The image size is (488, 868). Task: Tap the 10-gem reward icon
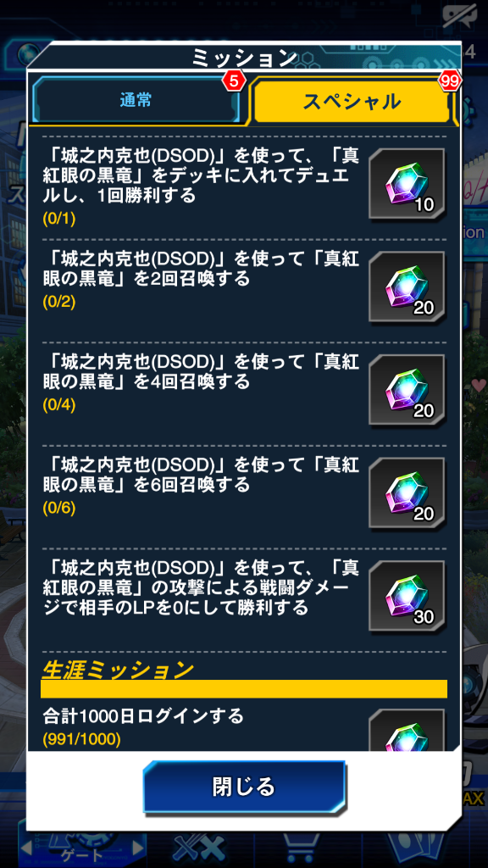pos(408,184)
